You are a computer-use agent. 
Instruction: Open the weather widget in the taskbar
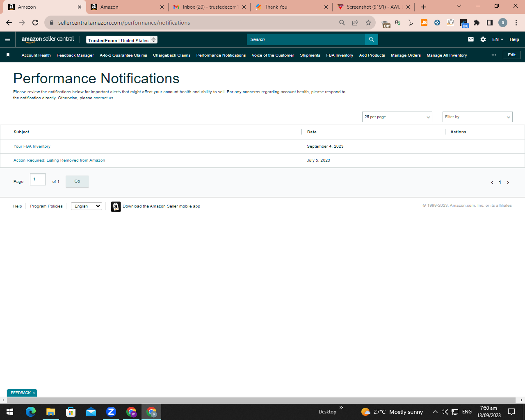[392, 412]
